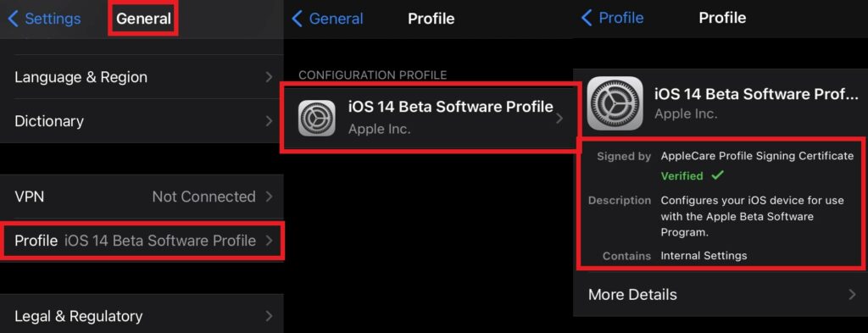Select the Description label
Screen dimensions: 868x333
tap(620, 200)
